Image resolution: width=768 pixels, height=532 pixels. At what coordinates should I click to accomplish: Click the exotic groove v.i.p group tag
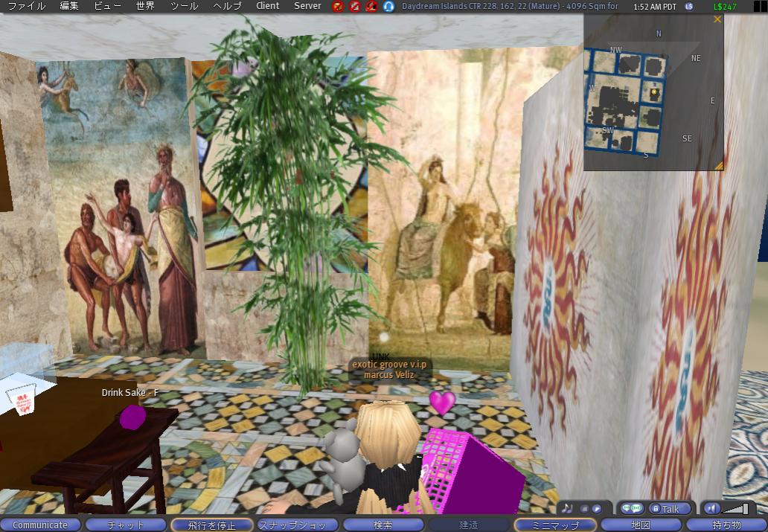(x=389, y=365)
